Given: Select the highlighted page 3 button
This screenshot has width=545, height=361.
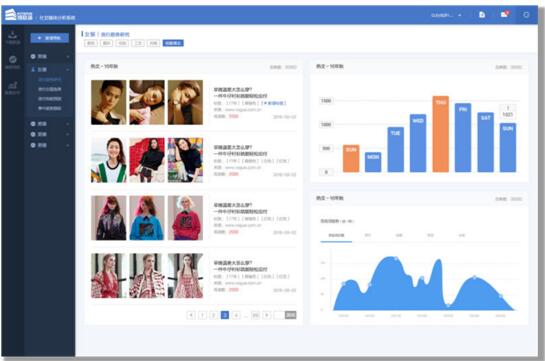Looking at the screenshot, I should tap(225, 315).
